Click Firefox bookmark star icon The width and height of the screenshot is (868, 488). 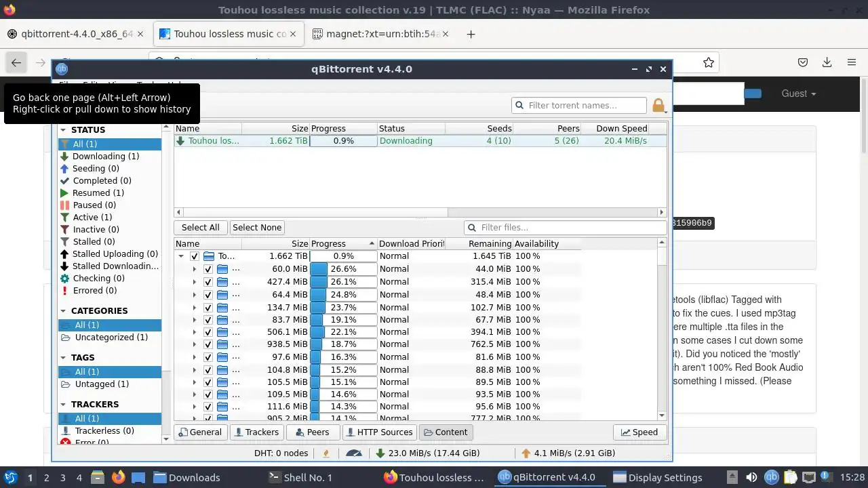[x=709, y=62]
